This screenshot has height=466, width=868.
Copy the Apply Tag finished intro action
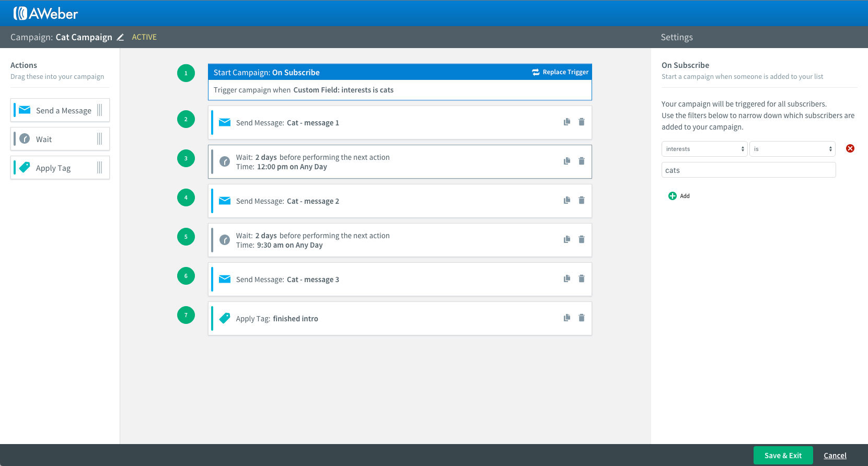pyautogui.click(x=567, y=318)
